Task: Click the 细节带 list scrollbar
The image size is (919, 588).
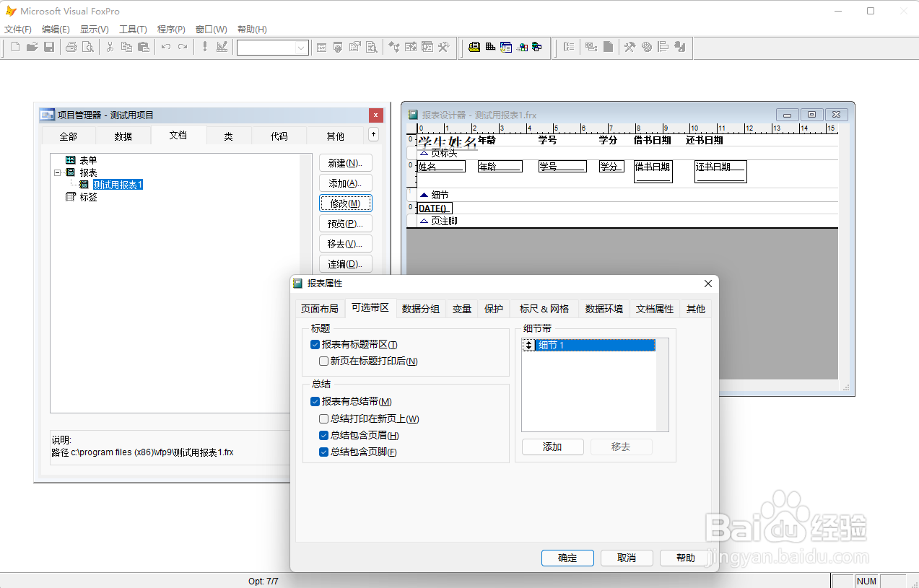Action: click(x=662, y=385)
